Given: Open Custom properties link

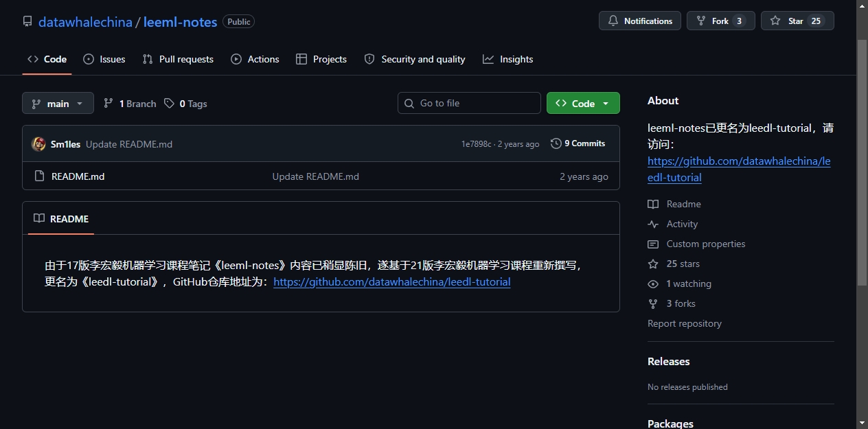Looking at the screenshot, I should [696, 244].
